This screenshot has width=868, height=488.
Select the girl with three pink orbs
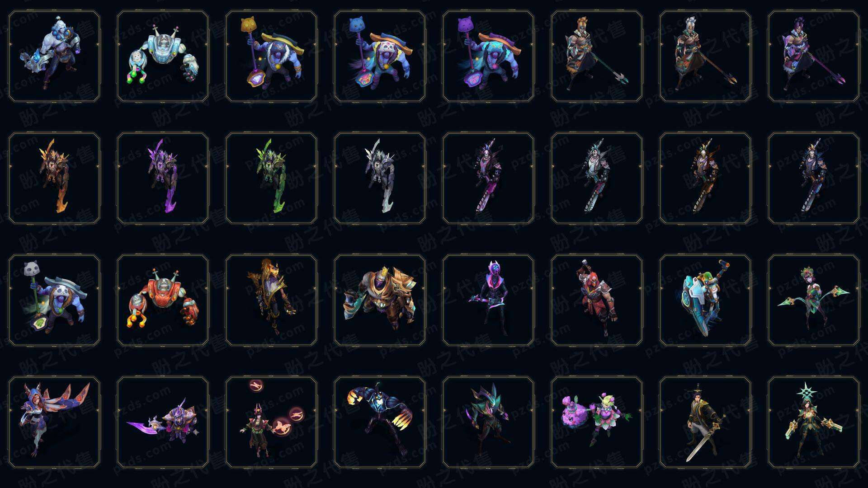(271, 422)
